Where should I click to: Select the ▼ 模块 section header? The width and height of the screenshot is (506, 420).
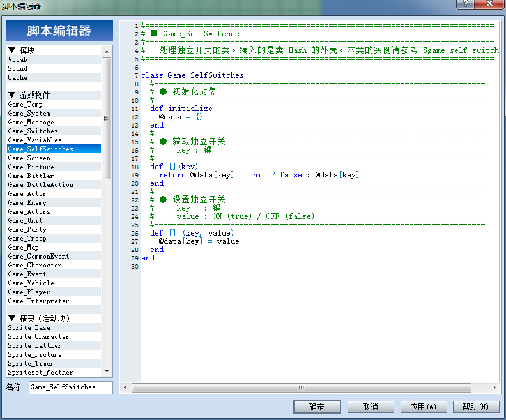[x=54, y=50]
